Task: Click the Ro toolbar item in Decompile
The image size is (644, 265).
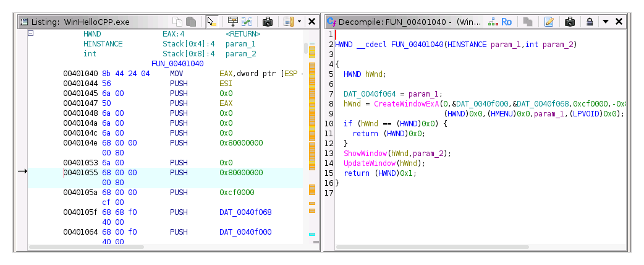Action: pyautogui.click(x=507, y=22)
